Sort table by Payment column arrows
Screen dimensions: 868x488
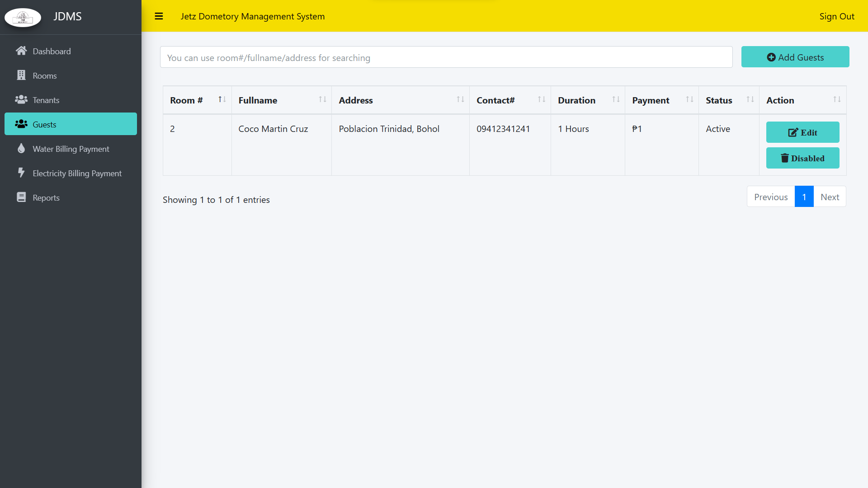(x=689, y=99)
